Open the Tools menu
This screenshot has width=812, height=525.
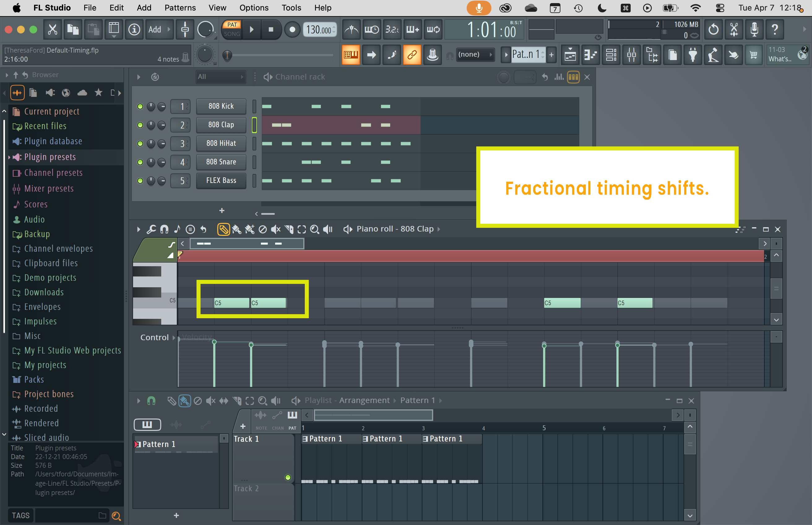click(x=291, y=8)
